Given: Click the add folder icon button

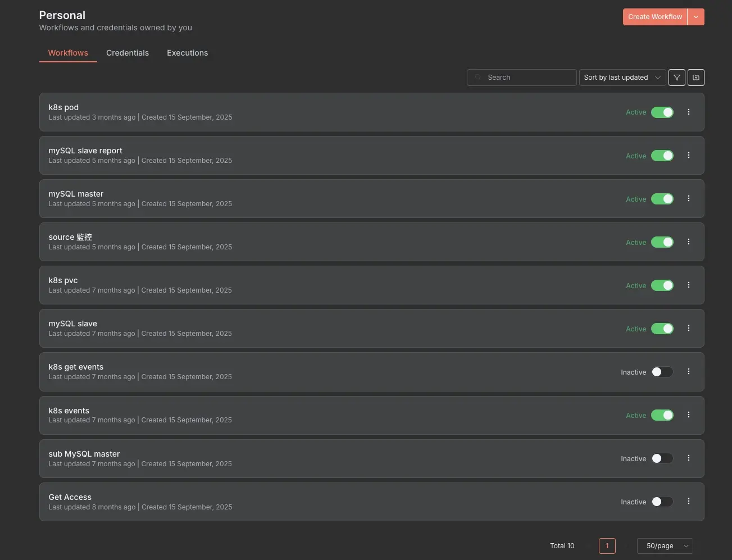Looking at the screenshot, I should click(x=695, y=78).
